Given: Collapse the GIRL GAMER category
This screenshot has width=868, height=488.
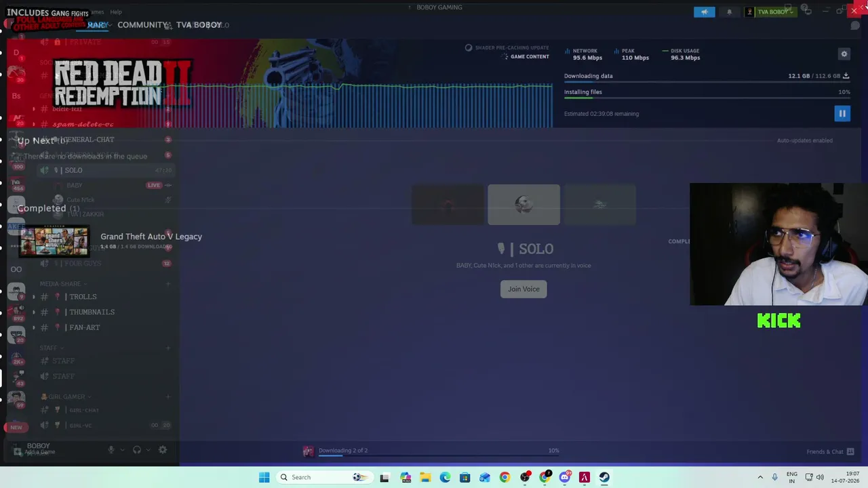Looking at the screenshot, I should point(66,396).
